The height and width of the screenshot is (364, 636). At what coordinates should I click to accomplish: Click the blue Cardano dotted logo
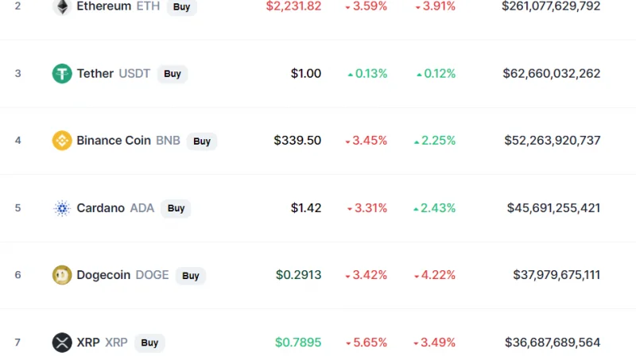[x=62, y=208]
